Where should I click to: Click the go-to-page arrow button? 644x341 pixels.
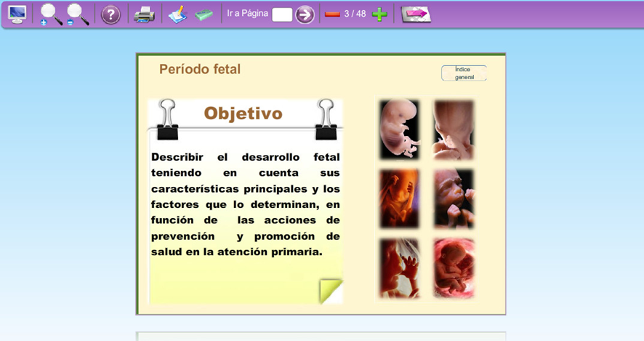click(305, 15)
